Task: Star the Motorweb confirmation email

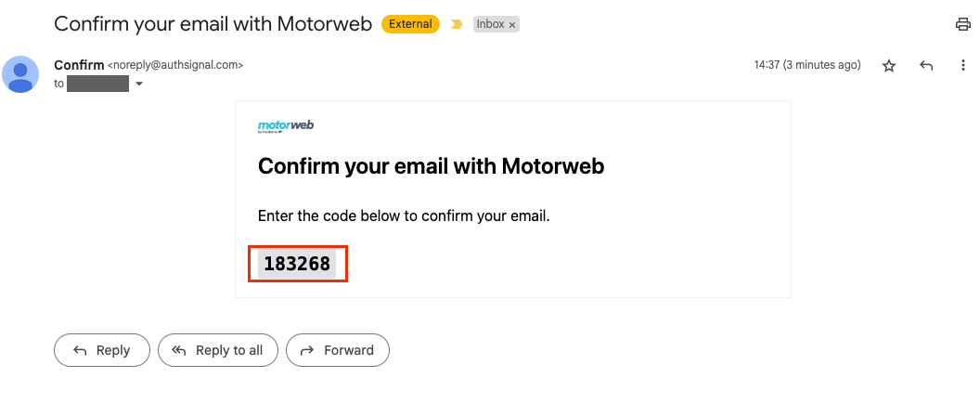Action: [889, 66]
